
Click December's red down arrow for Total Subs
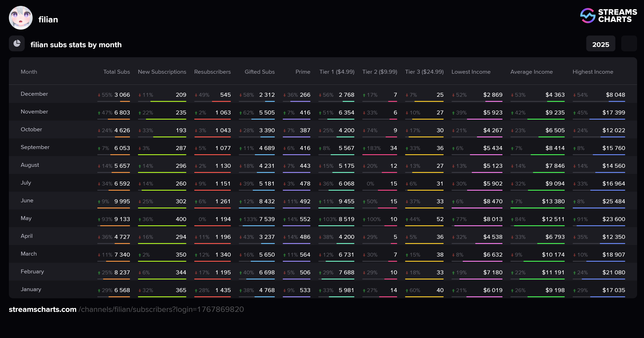click(99, 95)
